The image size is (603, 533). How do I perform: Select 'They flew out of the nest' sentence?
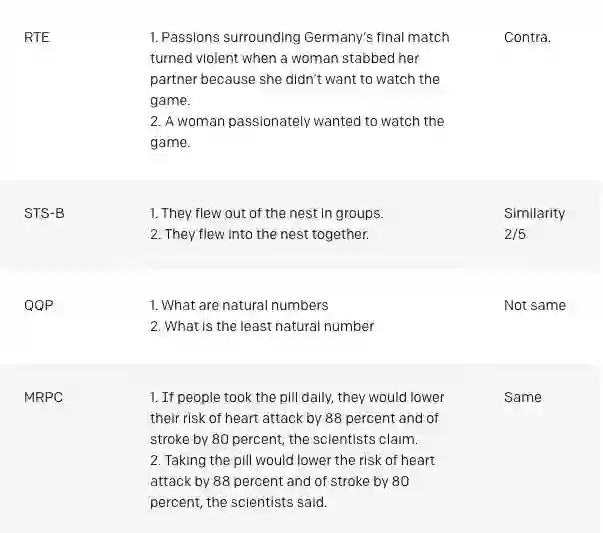pos(266,213)
